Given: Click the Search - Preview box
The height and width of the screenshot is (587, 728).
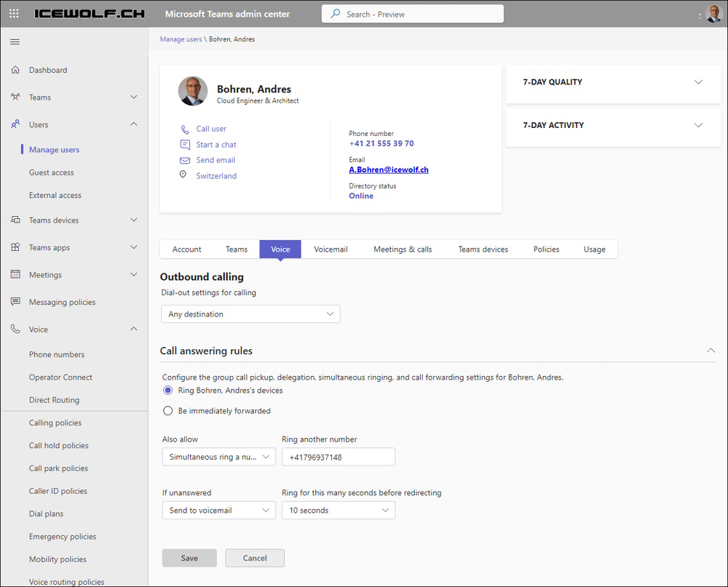Looking at the screenshot, I should tap(412, 14).
